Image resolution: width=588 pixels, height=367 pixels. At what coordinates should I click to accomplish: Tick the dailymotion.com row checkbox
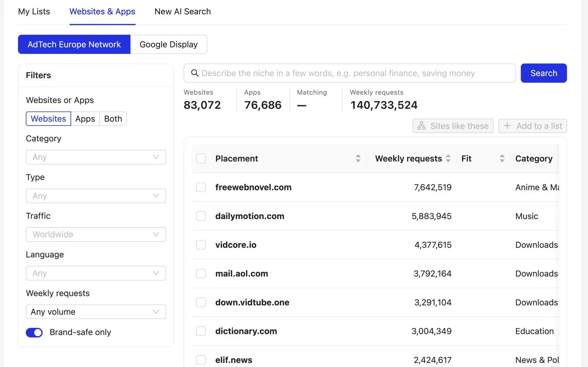[x=201, y=216]
